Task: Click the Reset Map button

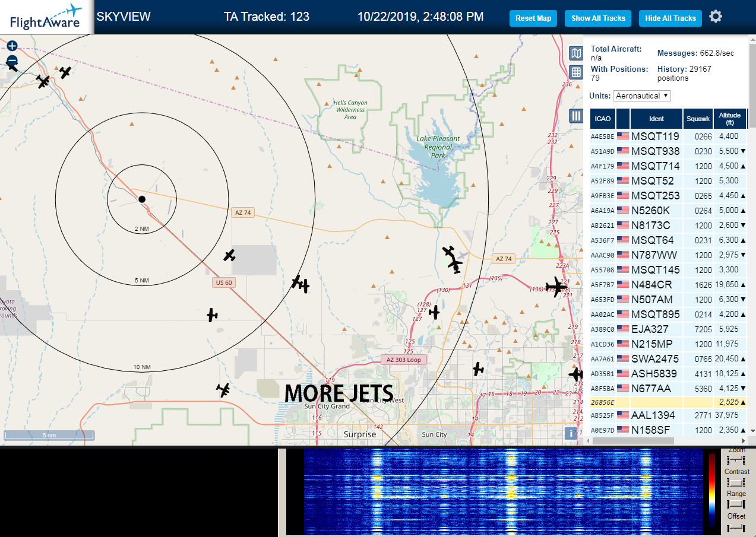Action: click(x=533, y=18)
